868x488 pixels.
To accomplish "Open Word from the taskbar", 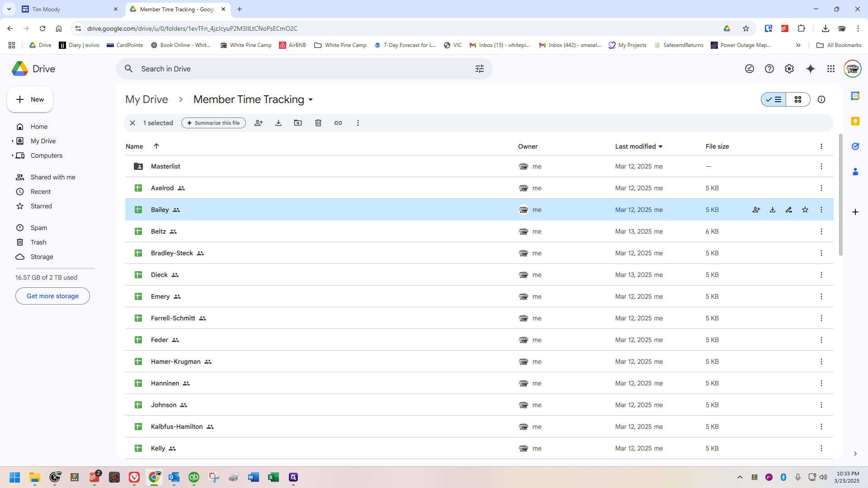I will coord(253,477).
